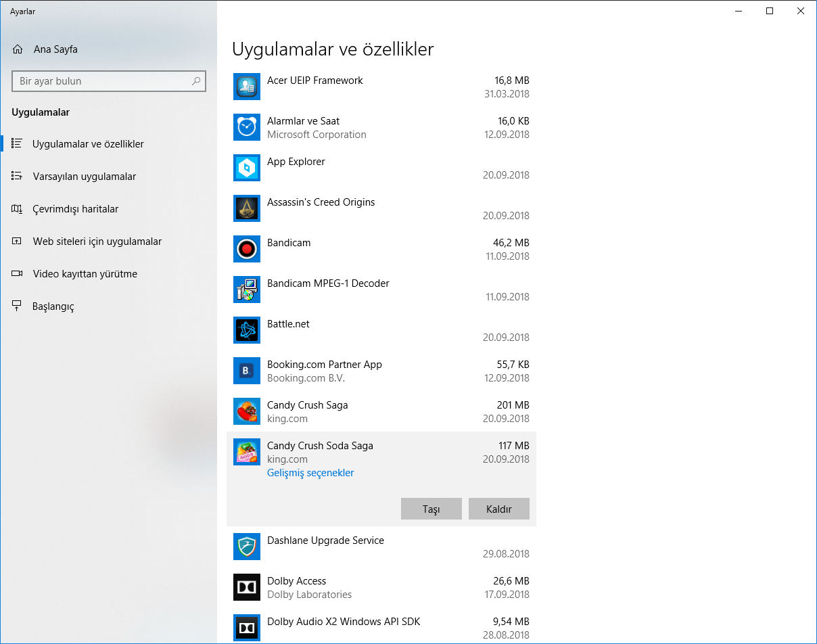Close the Ayarlar window

pyautogui.click(x=801, y=11)
